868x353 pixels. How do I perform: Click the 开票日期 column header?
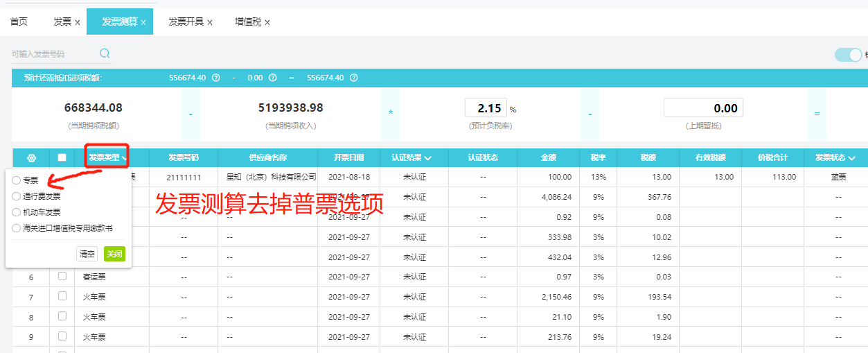[x=349, y=157]
